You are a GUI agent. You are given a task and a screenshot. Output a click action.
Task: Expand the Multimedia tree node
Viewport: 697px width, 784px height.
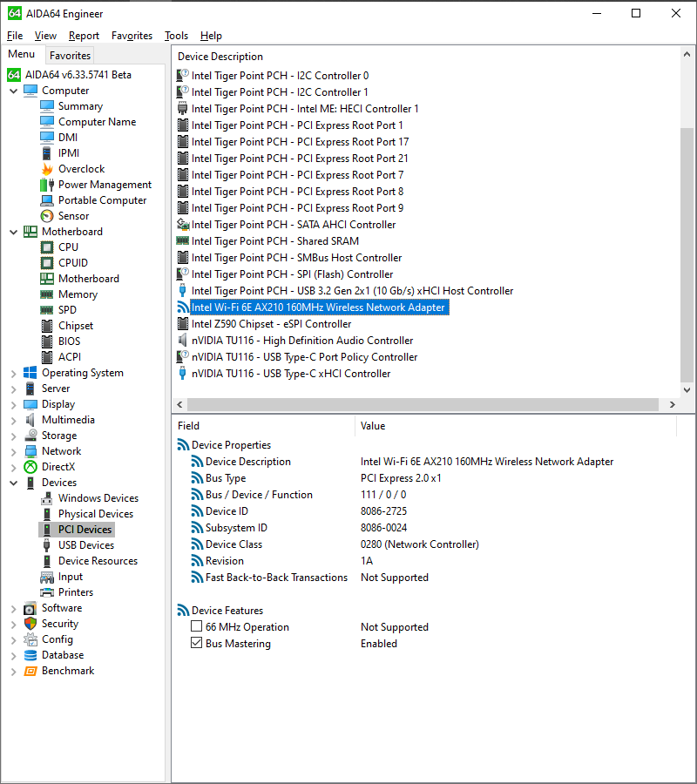13,420
